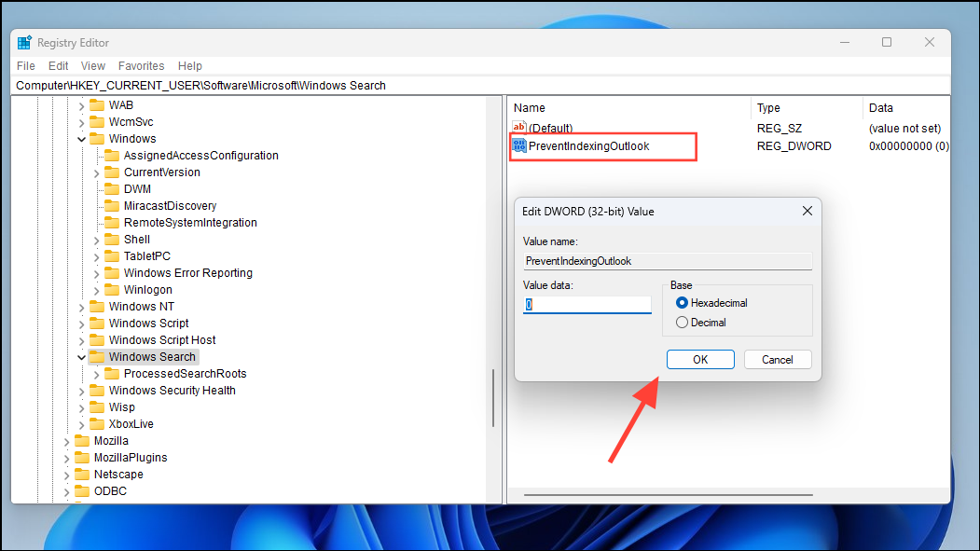Expand the WAB key
980x551 pixels.
click(81, 105)
